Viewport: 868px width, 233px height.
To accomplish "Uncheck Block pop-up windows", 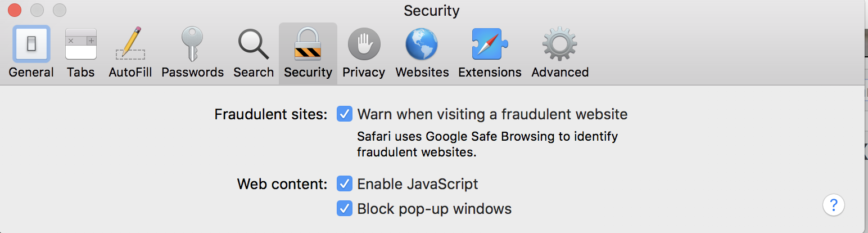I will click(345, 209).
